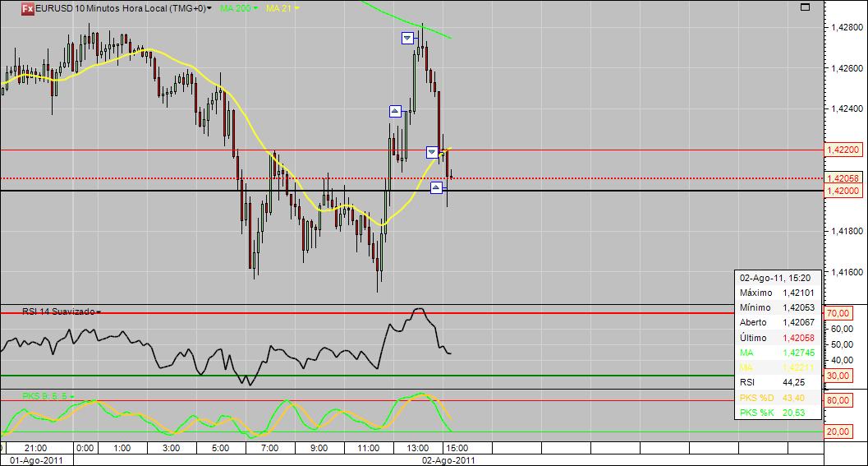Viewport: 868px width, 466px height.
Task: Click the 21:00 time axis label
Action: [36, 448]
